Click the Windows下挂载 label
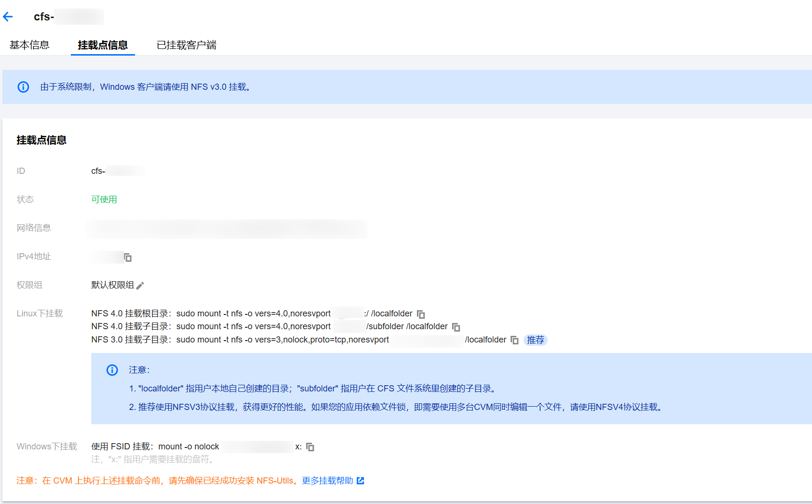Viewport: 812px width, 504px height. (47, 447)
